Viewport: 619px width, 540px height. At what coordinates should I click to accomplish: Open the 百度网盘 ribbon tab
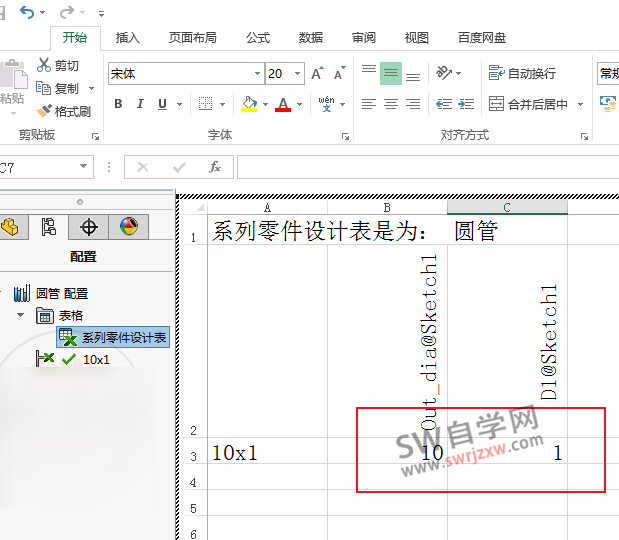click(x=482, y=38)
